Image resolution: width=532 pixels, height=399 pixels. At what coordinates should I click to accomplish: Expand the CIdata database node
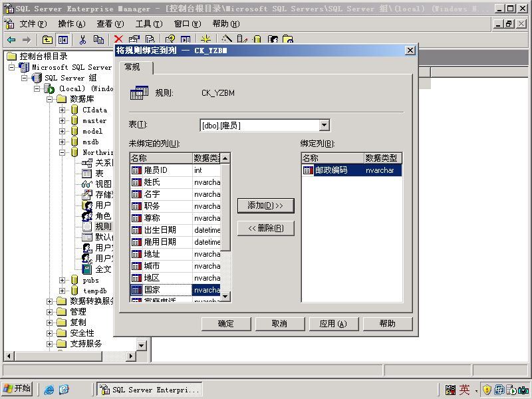[x=62, y=110]
